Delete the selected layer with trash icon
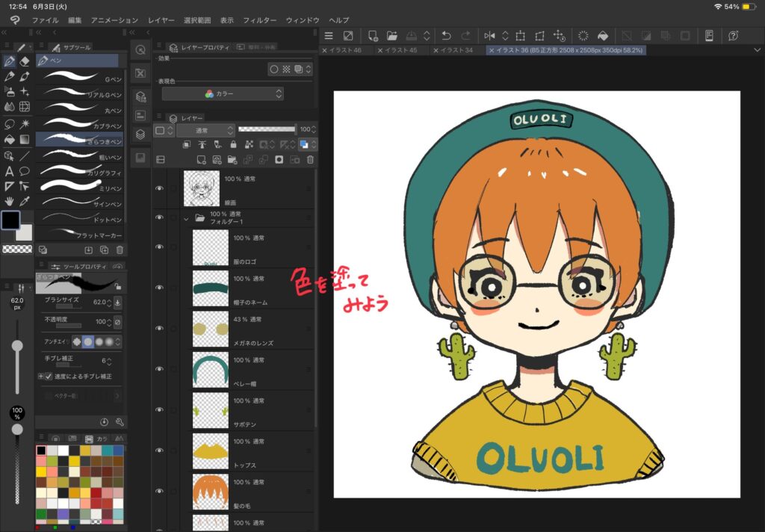Viewport: 765px width, 532px height. [310, 160]
